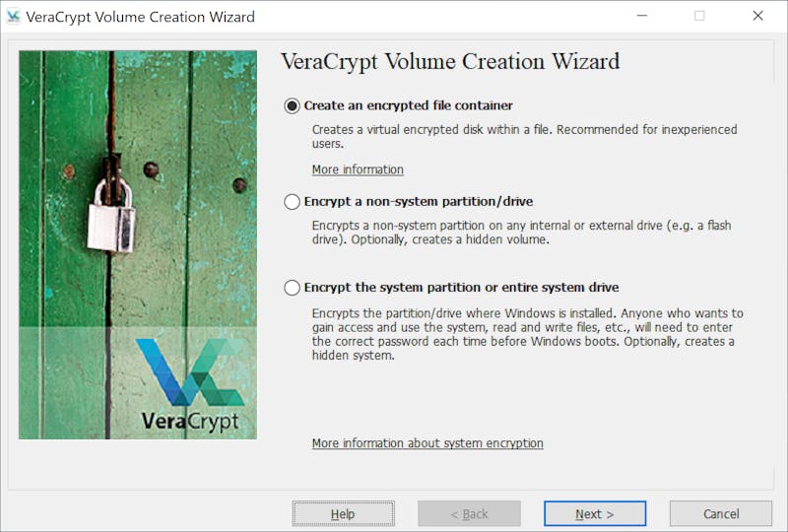Click the VeraCrypt Volume Creation Wizard heading
788x532 pixels.
point(450,62)
